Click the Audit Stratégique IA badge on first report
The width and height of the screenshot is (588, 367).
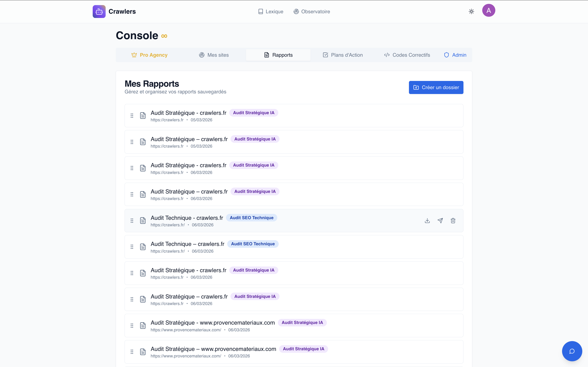(x=254, y=112)
